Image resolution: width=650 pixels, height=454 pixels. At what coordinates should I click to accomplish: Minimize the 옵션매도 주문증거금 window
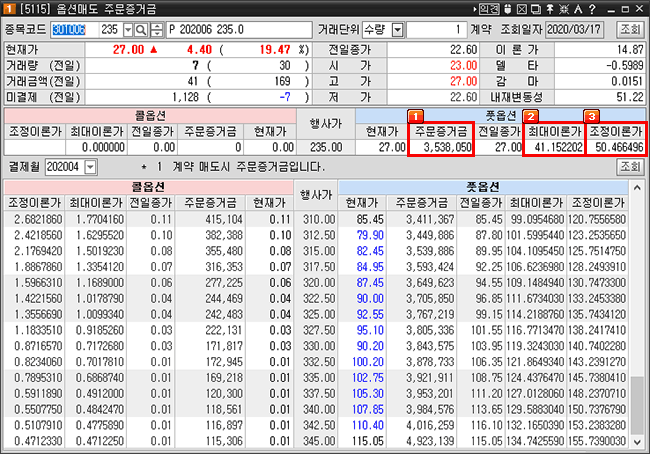(x=611, y=10)
